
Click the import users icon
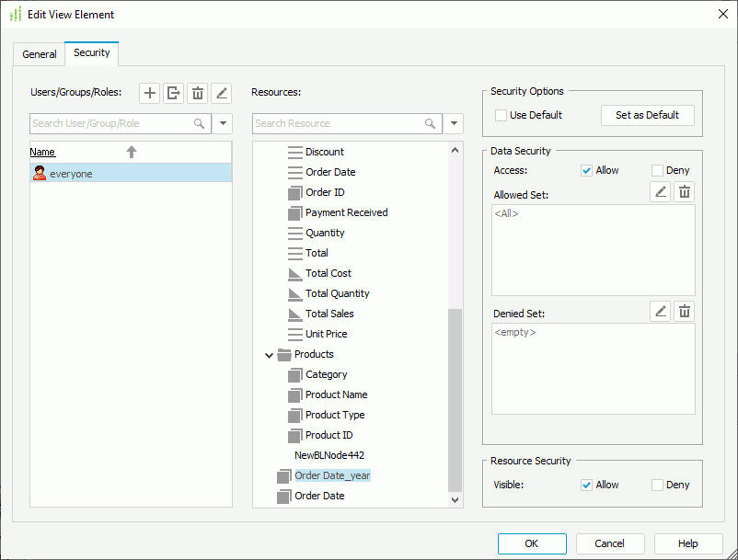pos(173,93)
